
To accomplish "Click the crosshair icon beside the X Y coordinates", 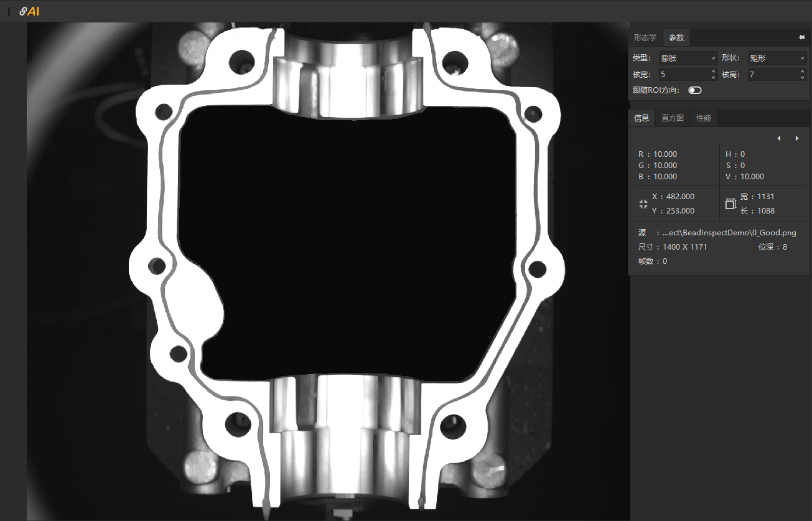I will pyautogui.click(x=643, y=204).
